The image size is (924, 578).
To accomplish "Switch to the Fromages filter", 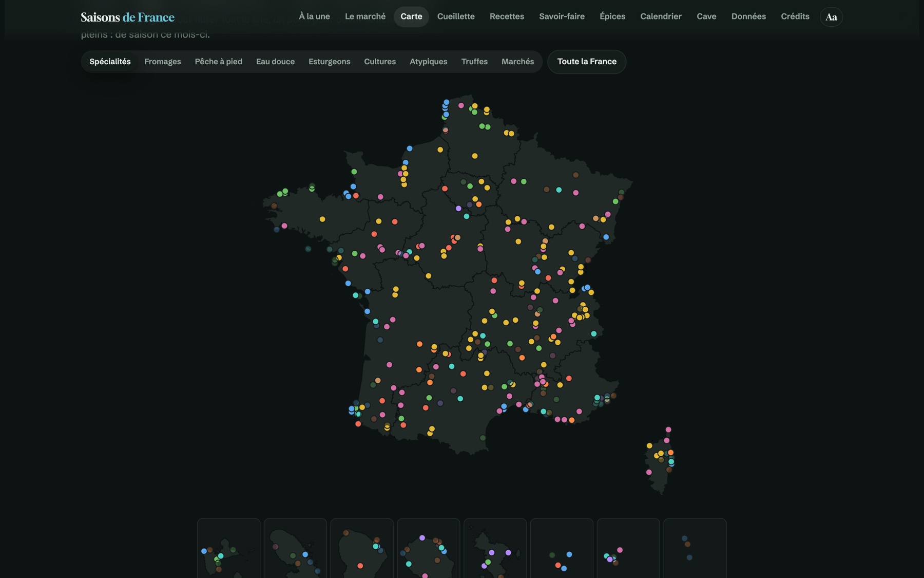I will click(163, 62).
